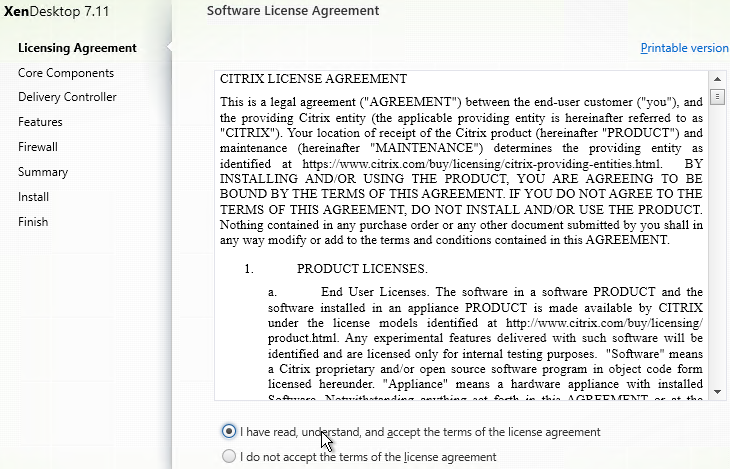Click the citrix-providing-entities.html URL text

click(x=481, y=164)
